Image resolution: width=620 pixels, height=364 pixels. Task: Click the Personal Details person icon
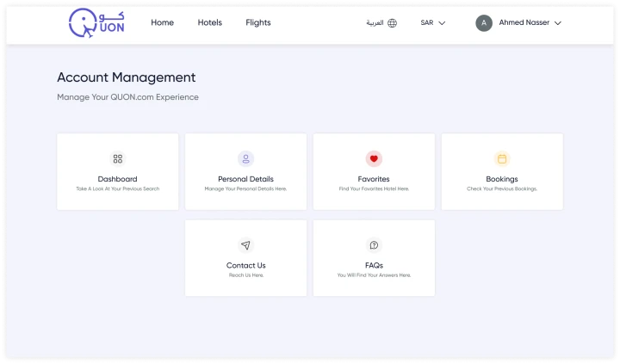pos(245,159)
